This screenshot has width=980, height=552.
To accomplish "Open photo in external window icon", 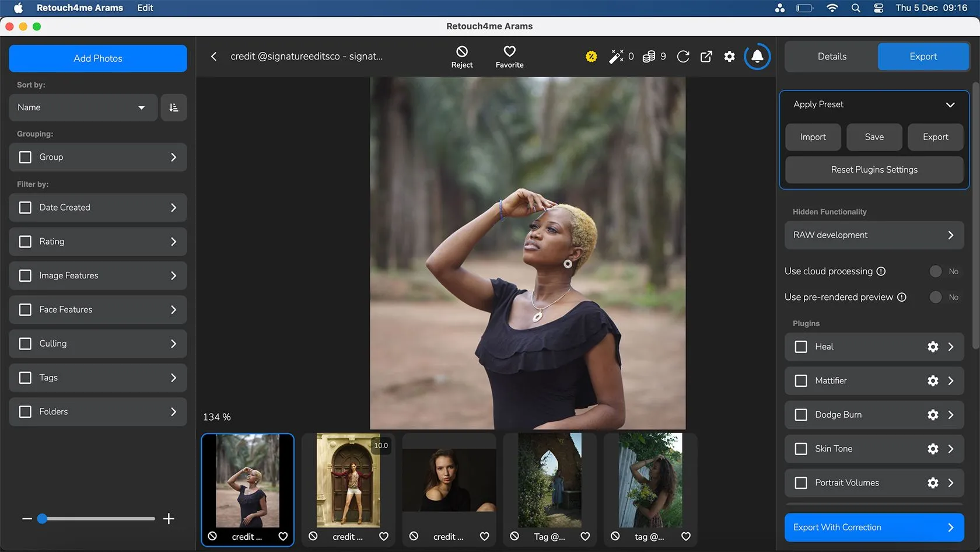I will (x=706, y=57).
